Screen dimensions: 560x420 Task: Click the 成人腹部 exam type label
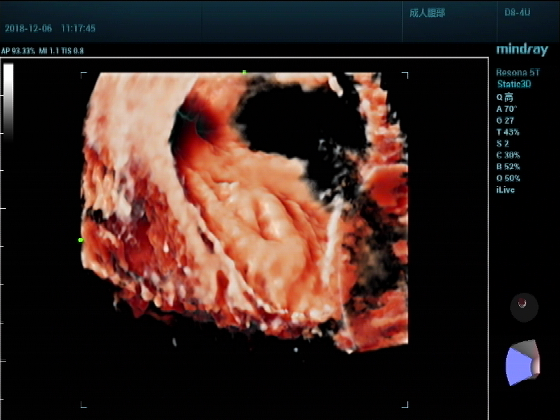(x=427, y=13)
